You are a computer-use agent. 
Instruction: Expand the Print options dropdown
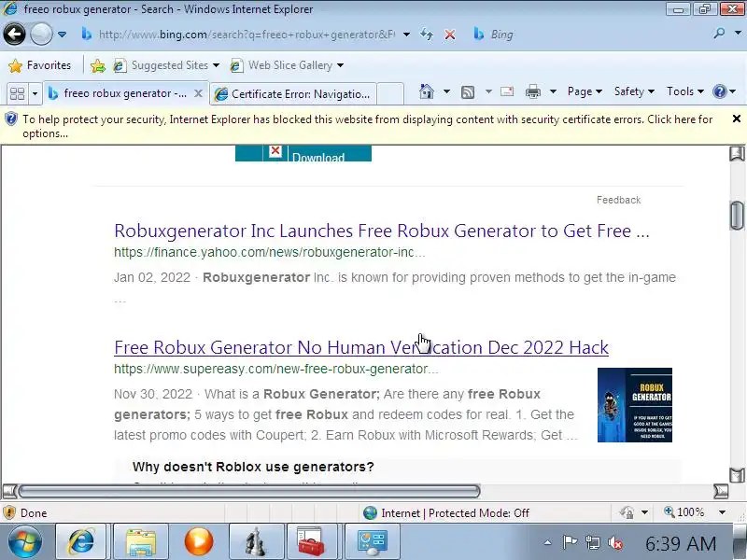(553, 91)
